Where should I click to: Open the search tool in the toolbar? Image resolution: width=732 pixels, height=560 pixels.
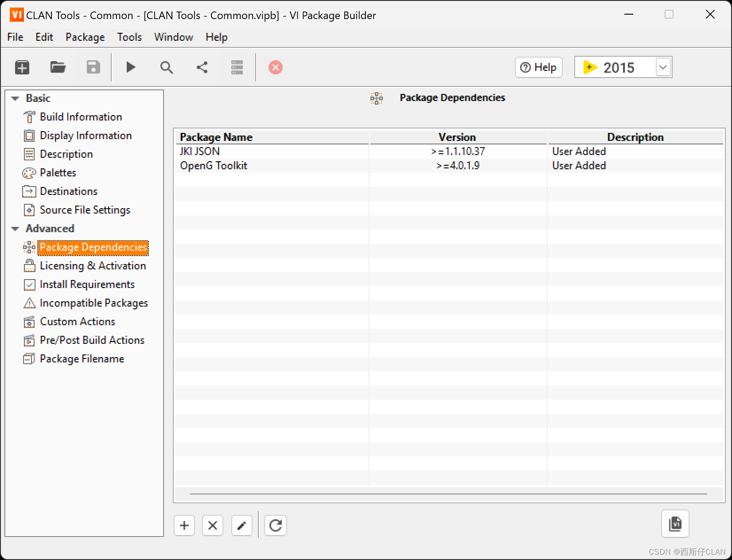[166, 67]
